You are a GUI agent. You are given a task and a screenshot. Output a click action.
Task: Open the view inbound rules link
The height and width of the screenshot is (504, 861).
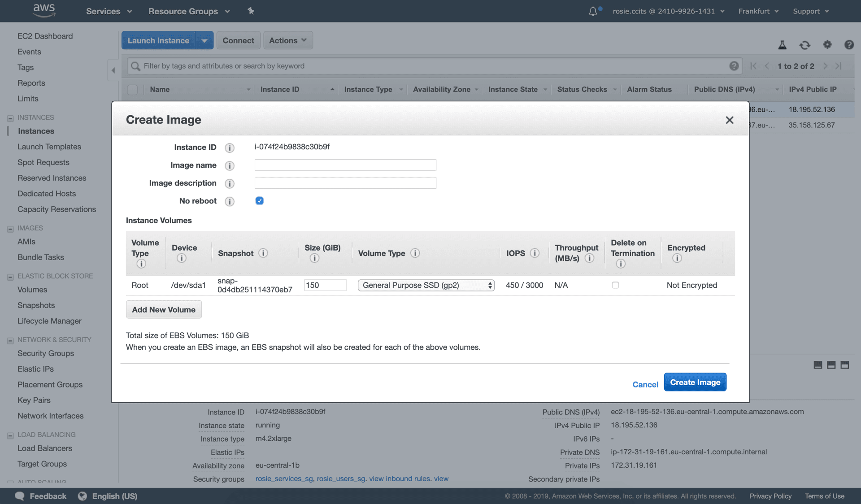pyautogui.click(x=400, y=479)
